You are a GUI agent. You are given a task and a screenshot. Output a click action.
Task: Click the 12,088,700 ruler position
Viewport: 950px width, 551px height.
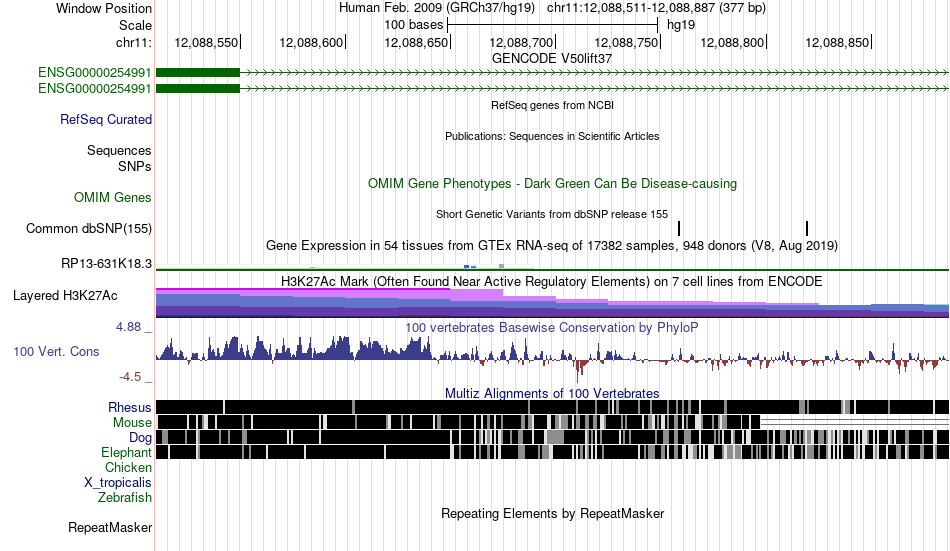pos(522,42)
